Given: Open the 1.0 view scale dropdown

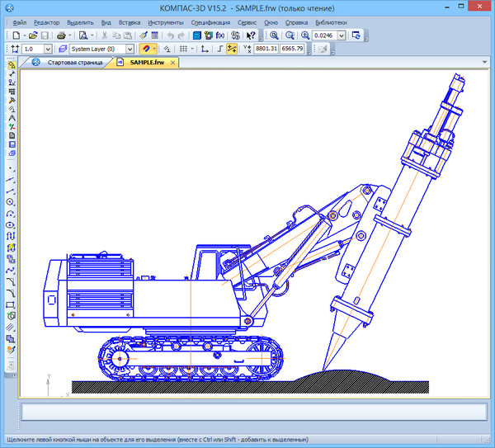Looking at the screenshot, I should [x=49, y=49].
